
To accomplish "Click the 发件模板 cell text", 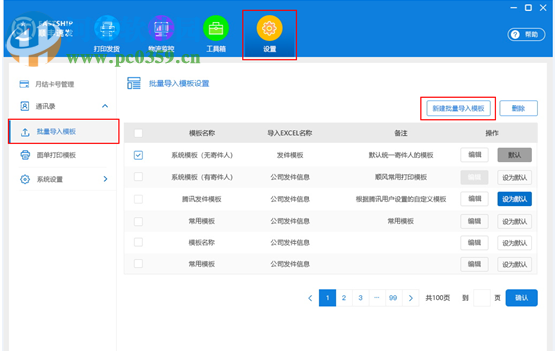I will [x=290, y=155].
